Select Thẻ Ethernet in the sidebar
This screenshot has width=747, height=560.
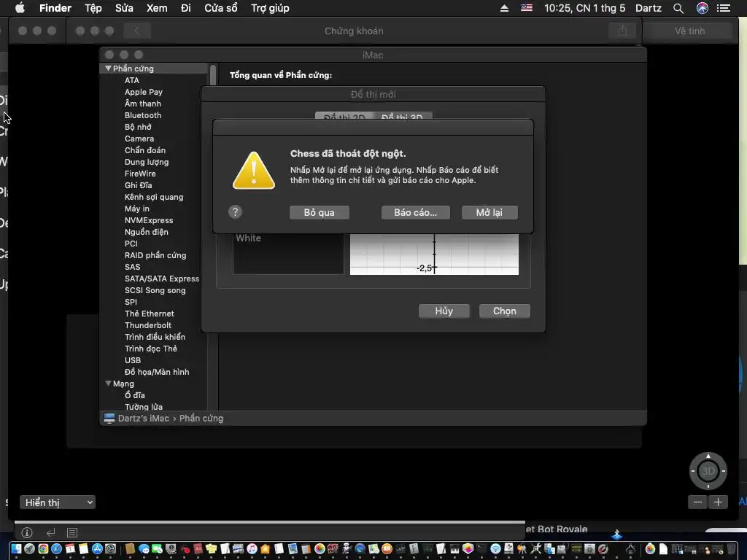(149, 314)
